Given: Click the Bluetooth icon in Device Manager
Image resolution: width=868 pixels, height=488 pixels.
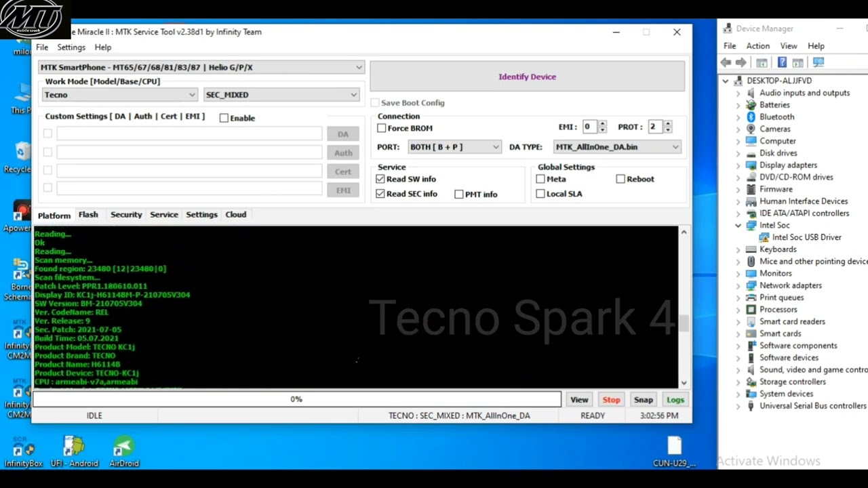Looking at the screenshot, I should (x=751, y=117).
